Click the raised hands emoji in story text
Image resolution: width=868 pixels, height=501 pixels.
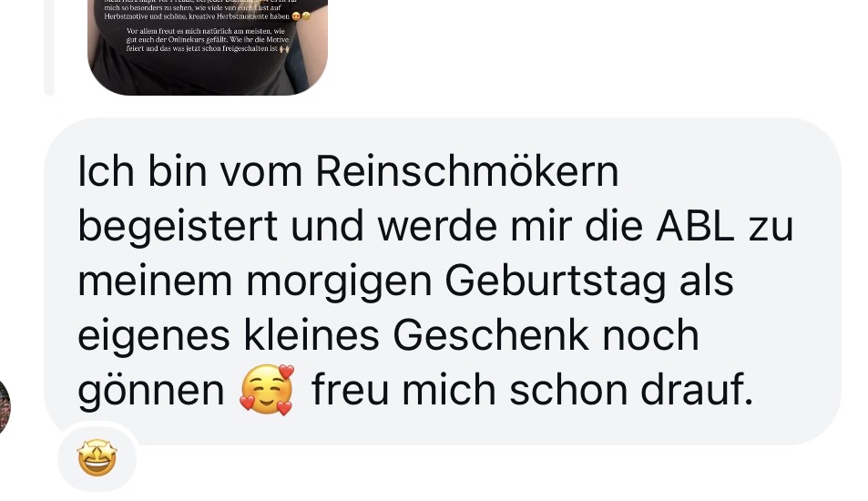tap(284, 48)
